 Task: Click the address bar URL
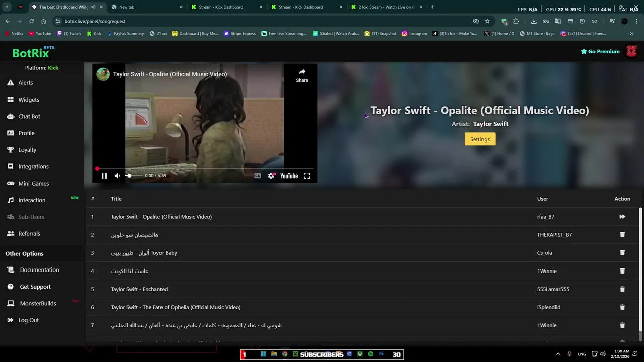95,21
